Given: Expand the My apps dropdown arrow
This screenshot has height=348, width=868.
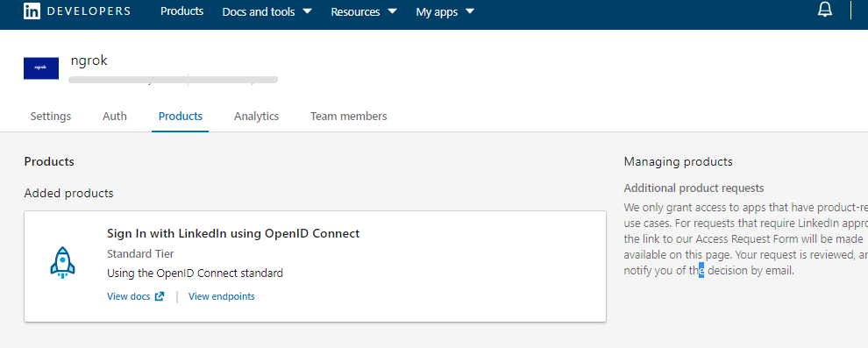Looking at the screenshot, I should (x=470, y=11).
